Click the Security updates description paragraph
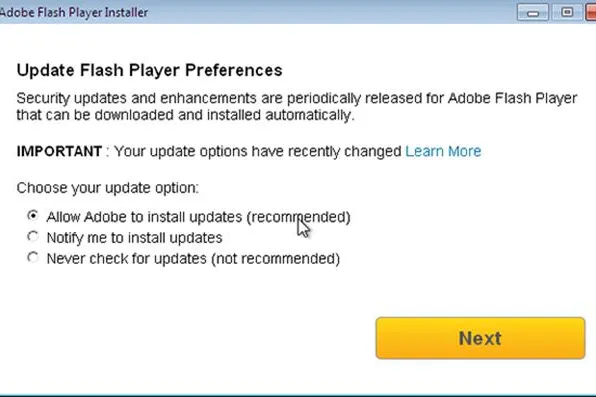Screen dimensions: 596x397 coord(297,106)
